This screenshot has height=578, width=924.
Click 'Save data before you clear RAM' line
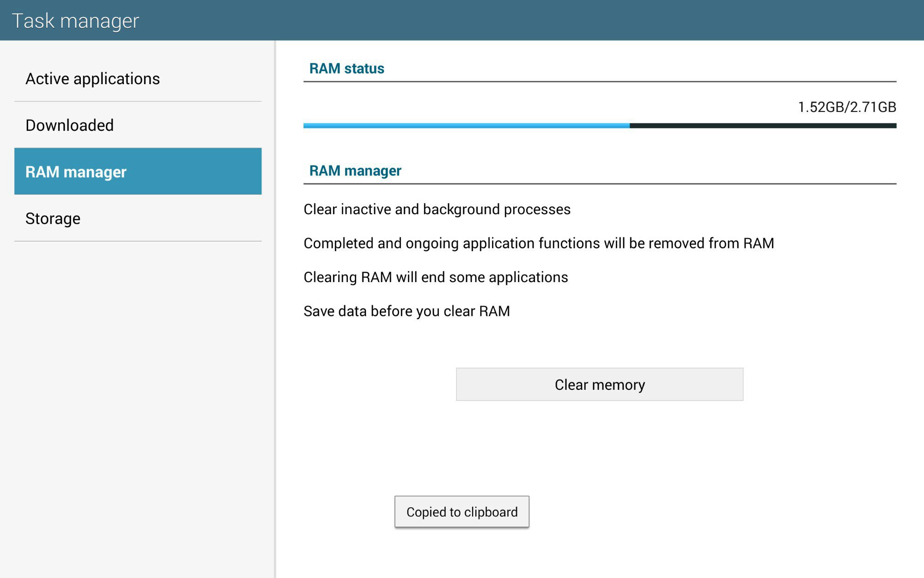[x=407, y=311]
